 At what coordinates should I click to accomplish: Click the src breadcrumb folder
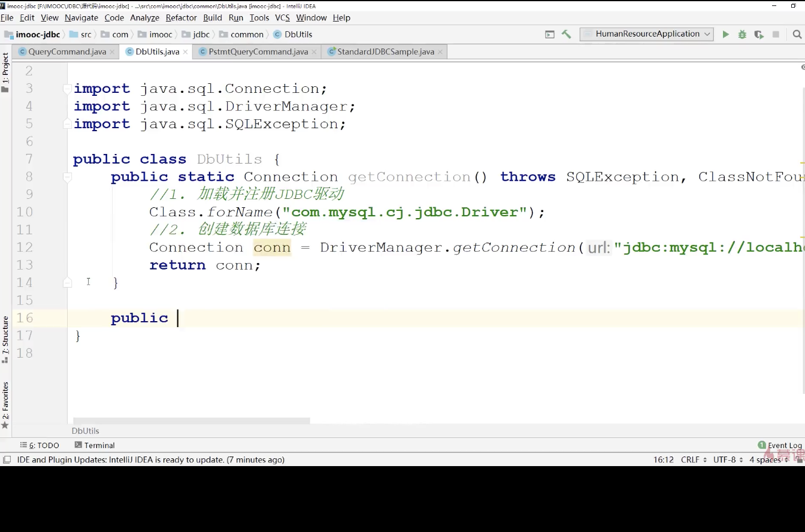(81, 35)
